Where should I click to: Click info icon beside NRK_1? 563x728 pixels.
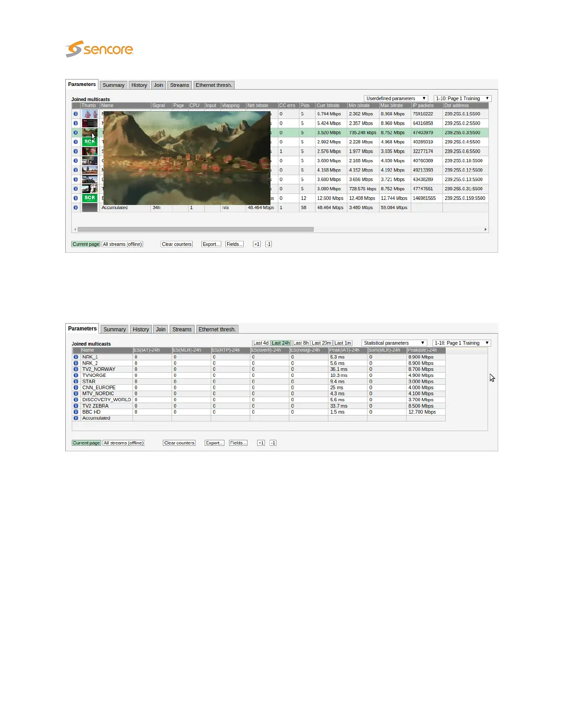(x=76, y=357)
